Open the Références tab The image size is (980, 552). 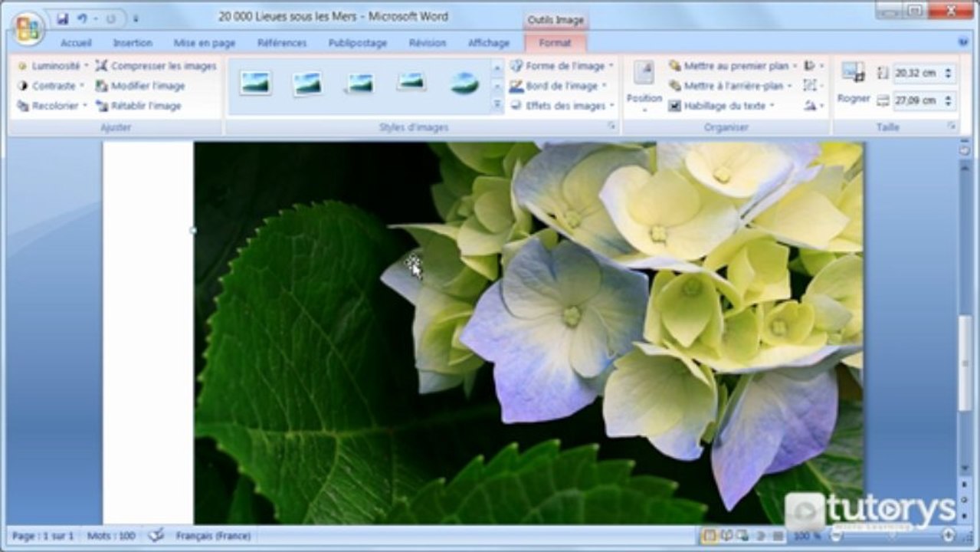pos(282,43)
